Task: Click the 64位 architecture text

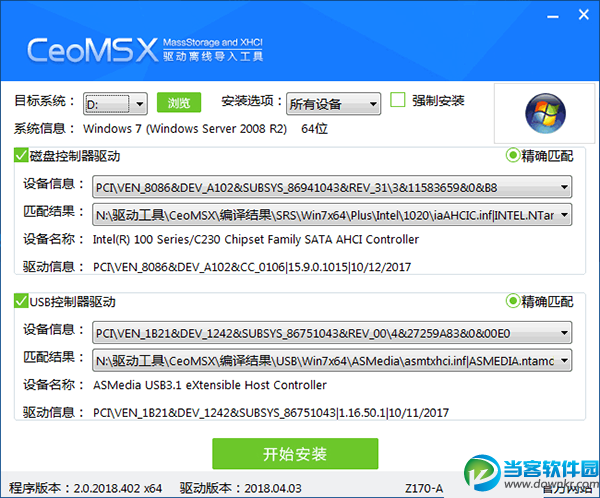Action: point(315,129)
